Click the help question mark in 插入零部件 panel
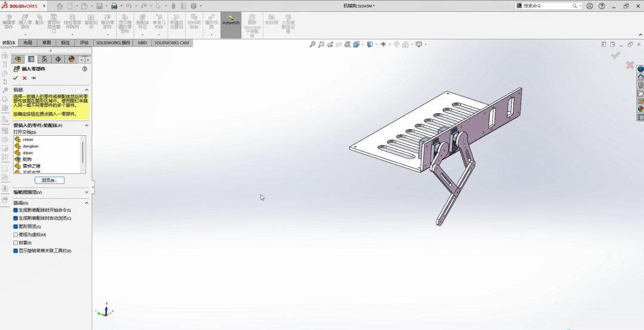The height and width of the screenshot is (330, 644). pyautogui.click(x=85, y=69)
